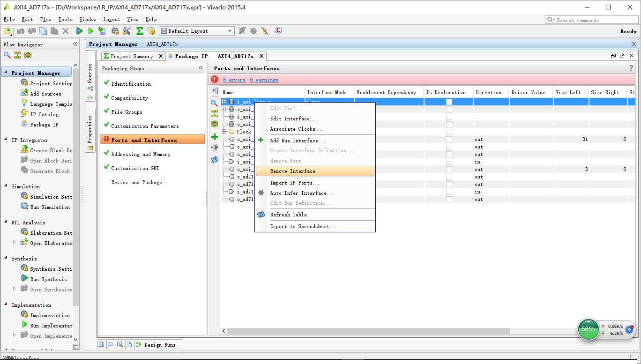Go to the Addressing and Memory step
Image resolution: width=641 pixels, height=364 pixels.
coord(141,154)
